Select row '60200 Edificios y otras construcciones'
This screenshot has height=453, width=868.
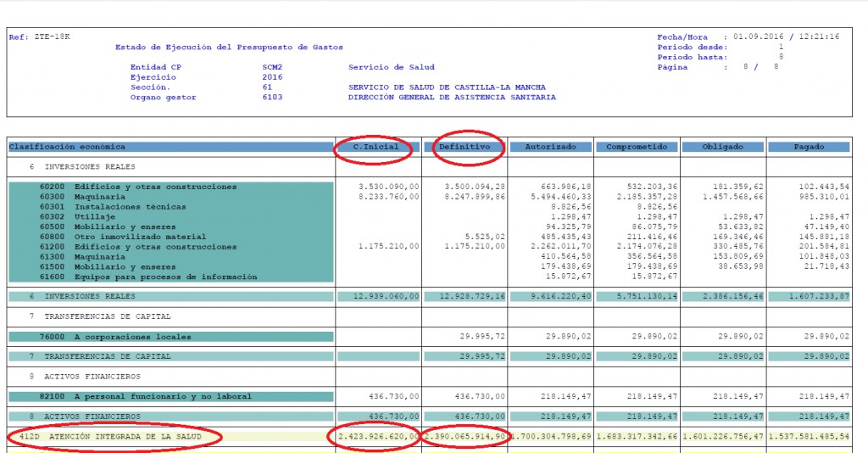(x=171, y=187)
